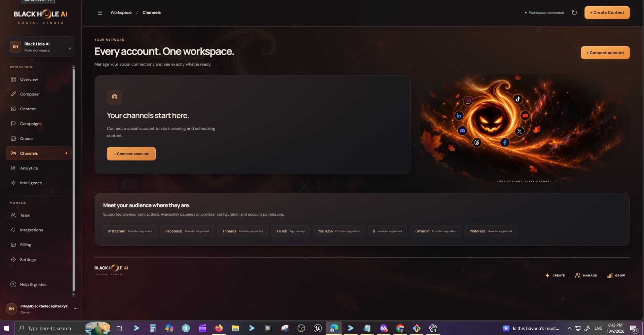
Task: Select the Discord icon in the pumpkin graphic
Action: (462, 131)
